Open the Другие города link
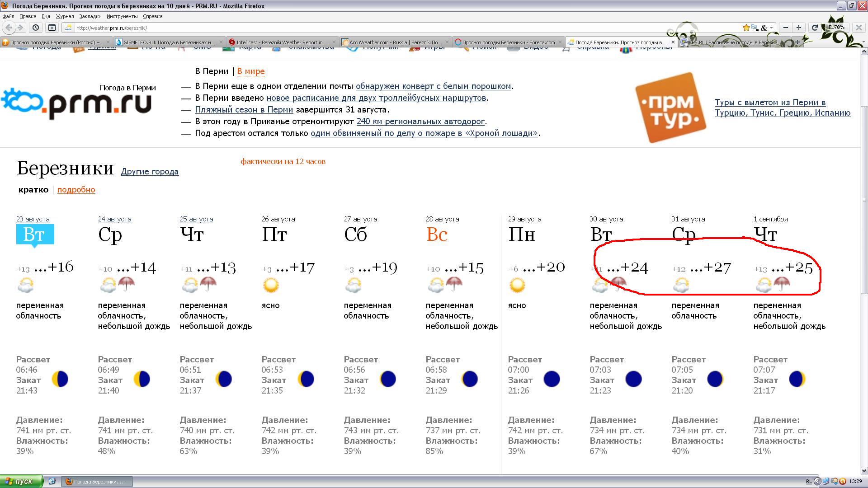 coord(150,172)
